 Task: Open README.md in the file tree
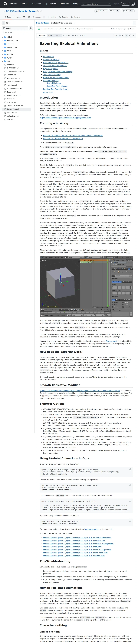(x=11, y=102)
